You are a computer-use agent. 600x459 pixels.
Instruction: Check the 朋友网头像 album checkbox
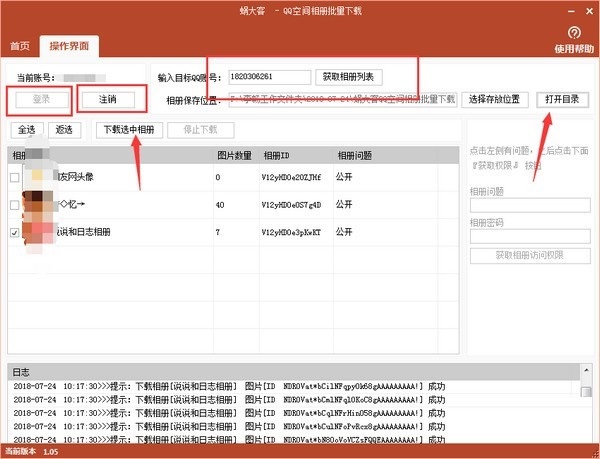(x=15, y=177)
